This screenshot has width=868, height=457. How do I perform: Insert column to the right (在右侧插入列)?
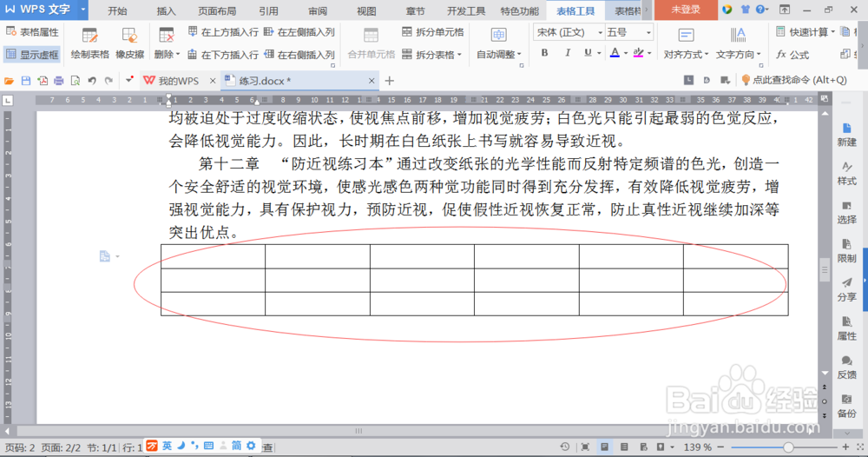(x=299, y=54)
